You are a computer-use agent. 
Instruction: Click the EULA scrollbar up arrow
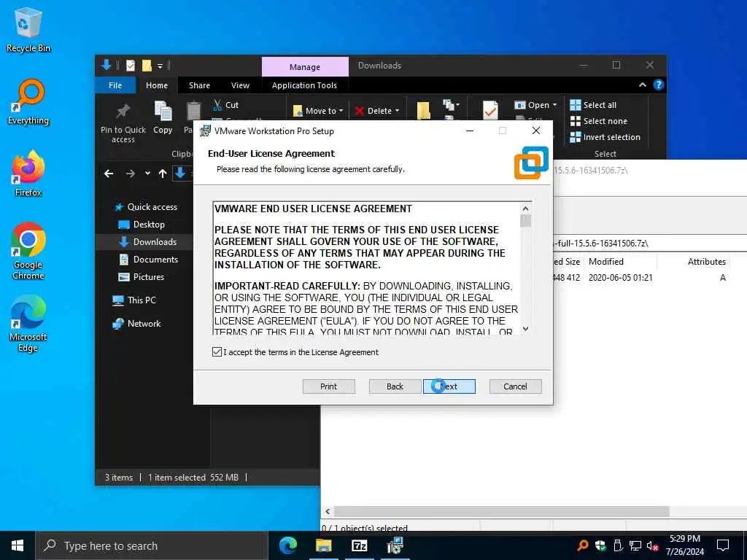pos(525,209)
